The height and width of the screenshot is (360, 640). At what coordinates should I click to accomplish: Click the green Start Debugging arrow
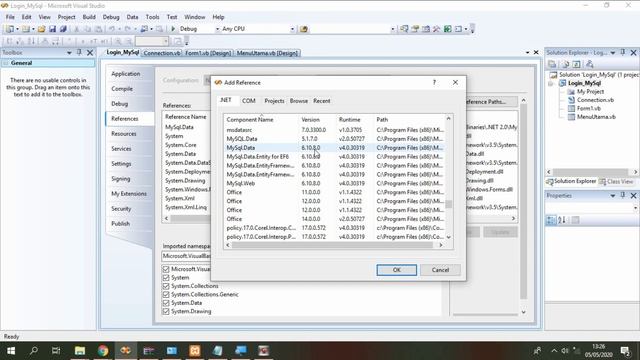(x=173, y=29)
